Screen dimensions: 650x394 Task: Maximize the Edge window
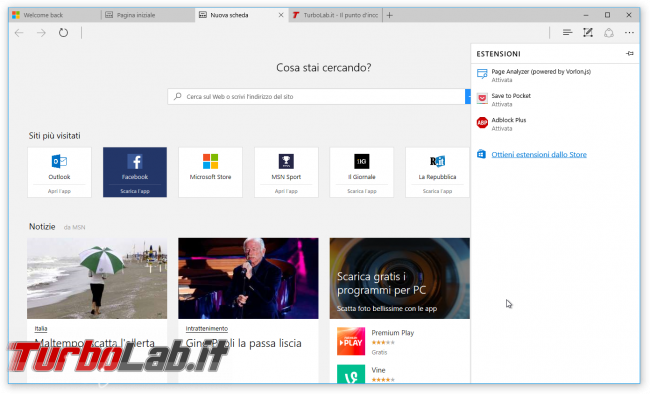pos(607,15)
